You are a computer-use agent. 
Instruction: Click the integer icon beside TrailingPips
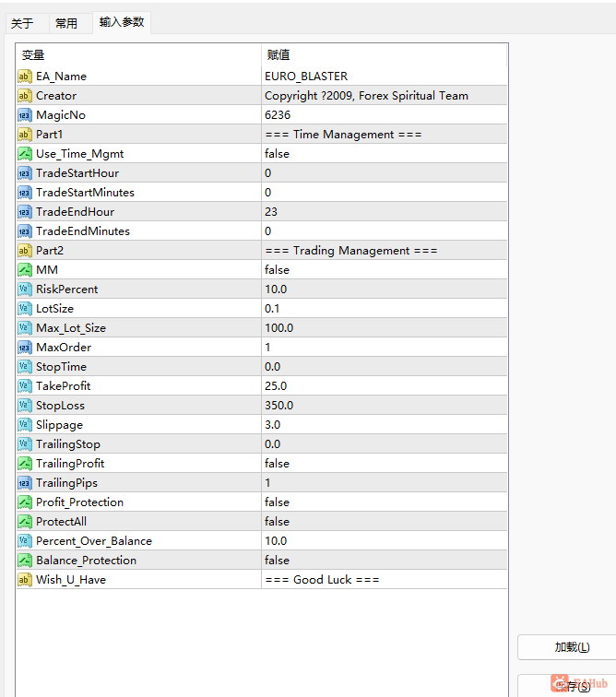(25, 483)
